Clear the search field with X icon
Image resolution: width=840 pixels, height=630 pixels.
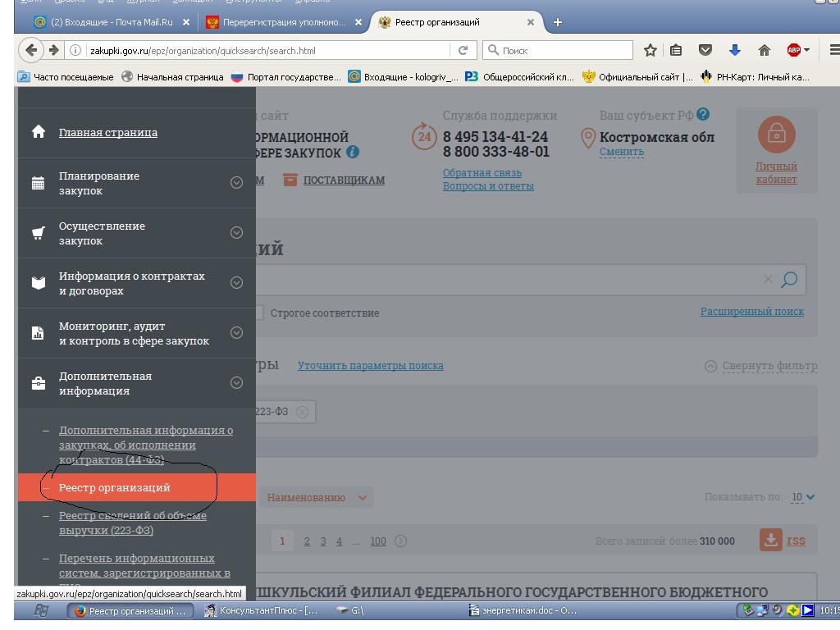(768, 280)
